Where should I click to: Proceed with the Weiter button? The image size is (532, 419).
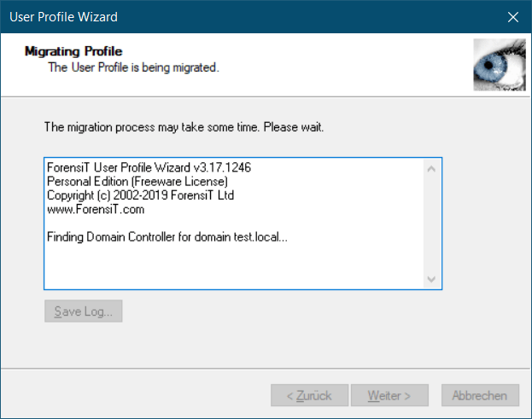tap(389, 395)
